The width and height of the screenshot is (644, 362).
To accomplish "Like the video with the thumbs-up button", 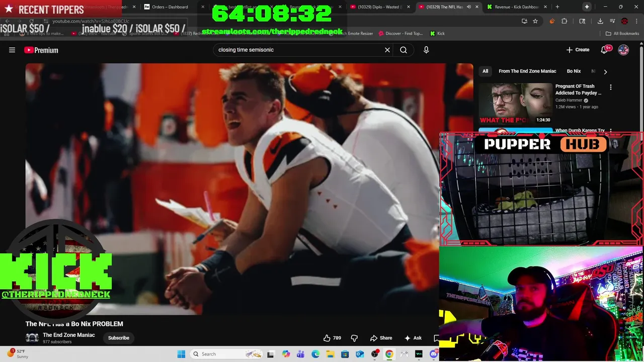I will tap(332, 338).
